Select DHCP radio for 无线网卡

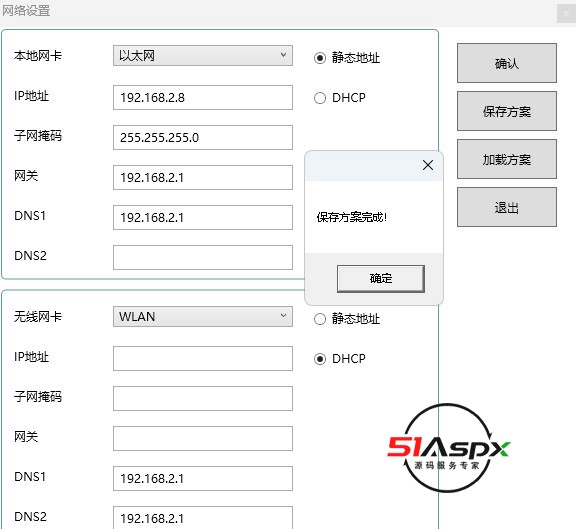tap(320, 359)
